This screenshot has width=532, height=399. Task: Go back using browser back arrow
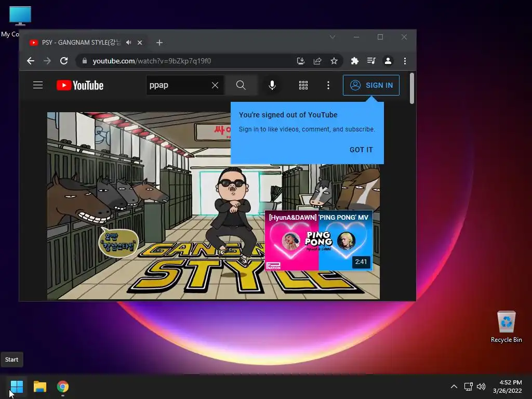coord(31,61)
